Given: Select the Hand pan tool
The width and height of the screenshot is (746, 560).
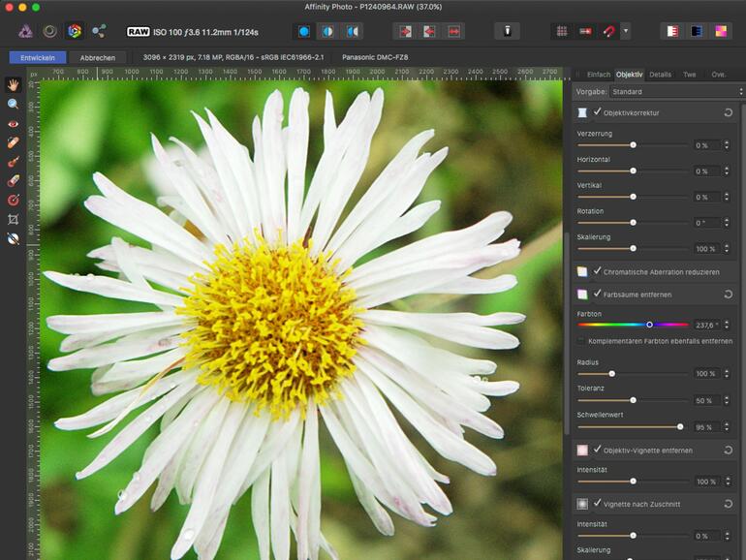Looking at the screenshot, I should (13, 85).
